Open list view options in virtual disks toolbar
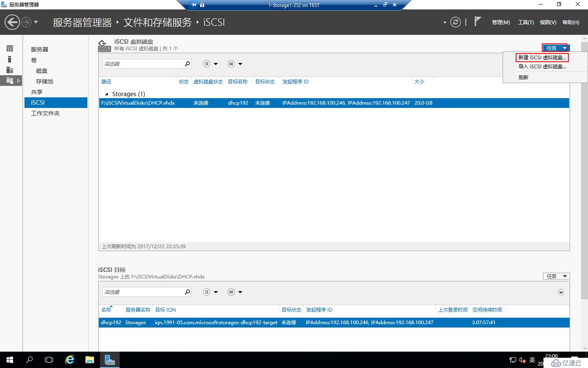 tap(207, 64)
